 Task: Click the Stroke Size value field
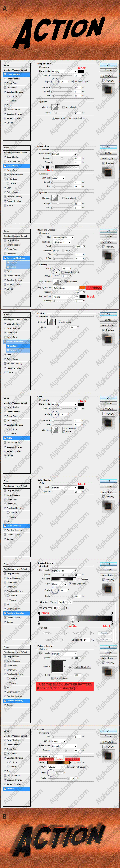[x=77, y=737]
